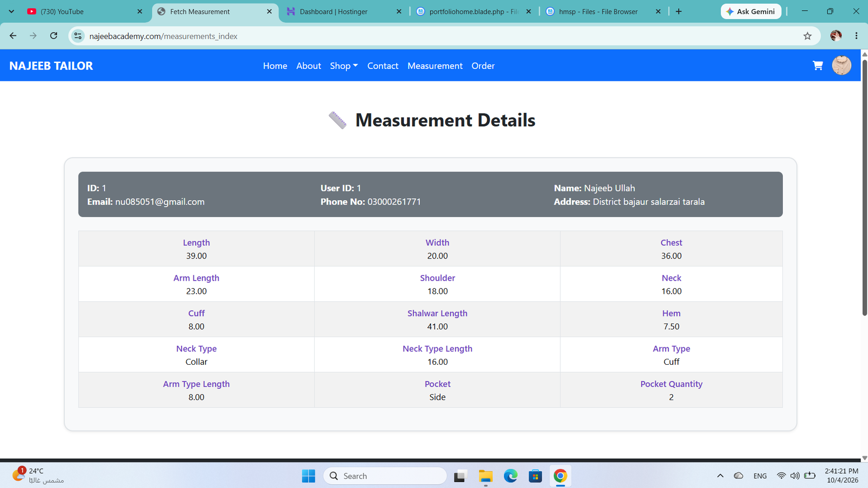
Task: Open the tab search chevron
Action: tap(11, 11)
